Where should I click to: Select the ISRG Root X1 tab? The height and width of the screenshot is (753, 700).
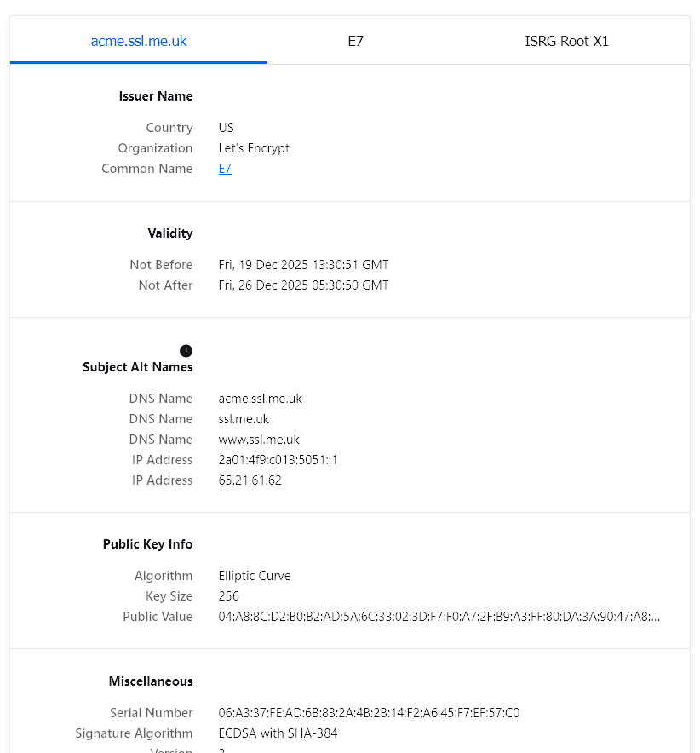click(x=566, y=41)
